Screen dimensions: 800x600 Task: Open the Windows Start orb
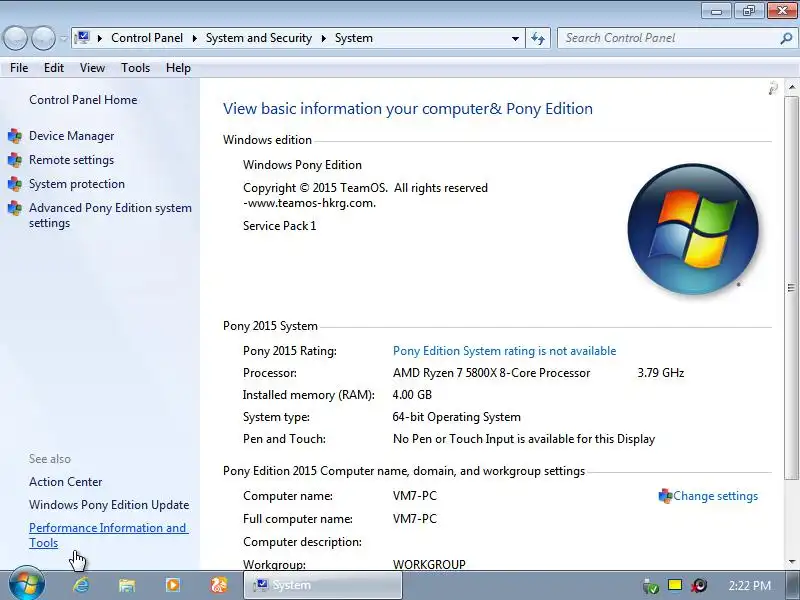point(27,585)
